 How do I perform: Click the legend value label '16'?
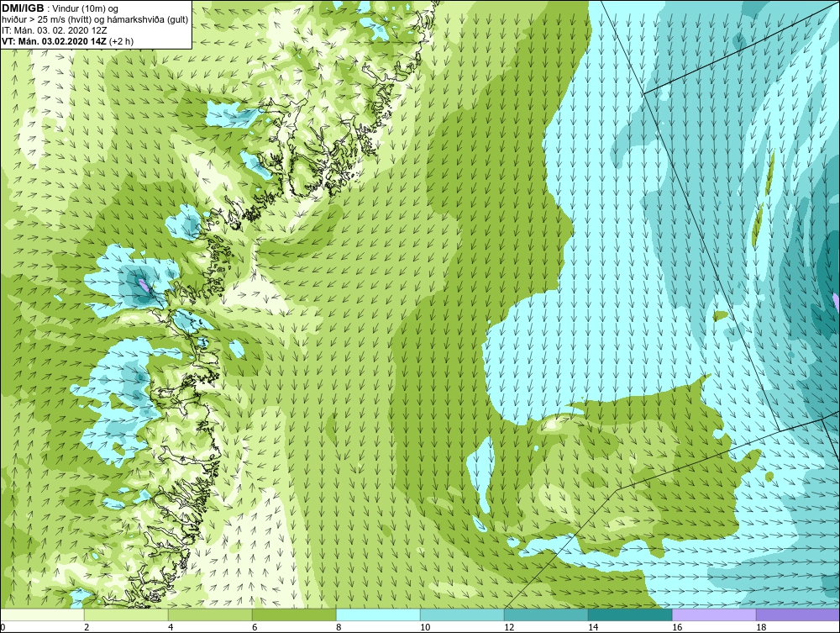[x=677, y=627]
